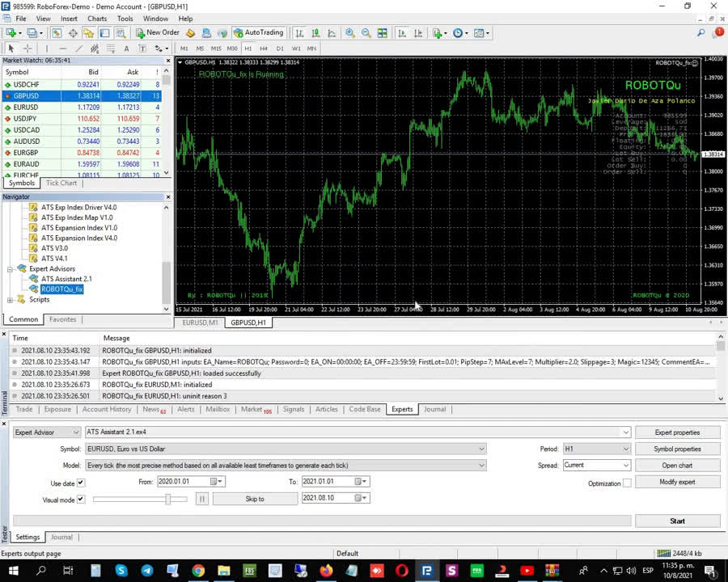
Task: Select the EURUSD row in Market Watch
Action: (82, 108)
